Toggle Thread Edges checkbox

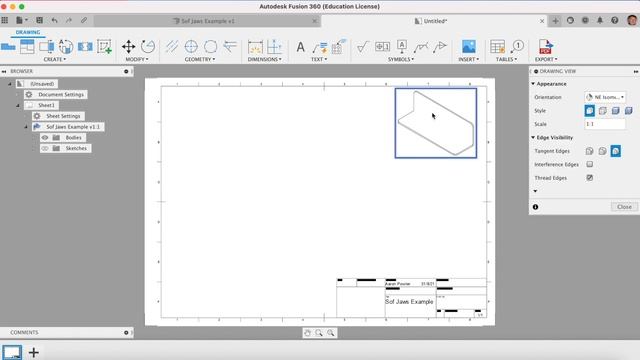589,178
